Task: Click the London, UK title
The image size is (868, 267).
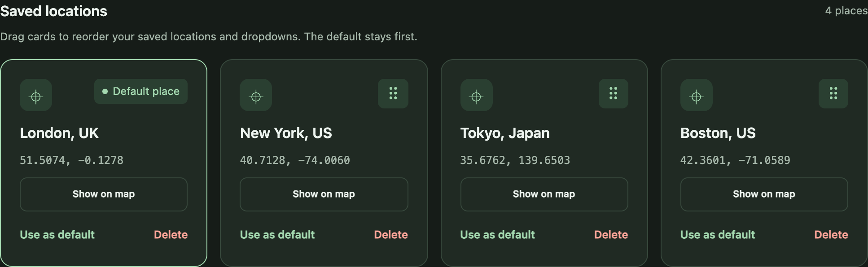Action: tap(59, 133)
